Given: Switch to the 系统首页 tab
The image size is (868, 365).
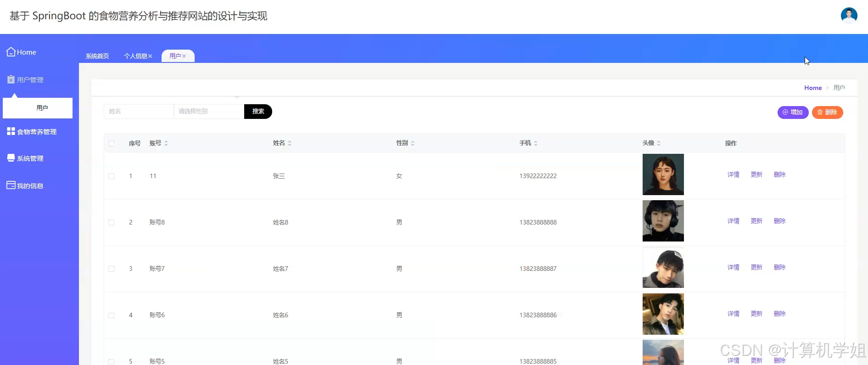Looking at the screenshot, I should (x=97, y=56).
